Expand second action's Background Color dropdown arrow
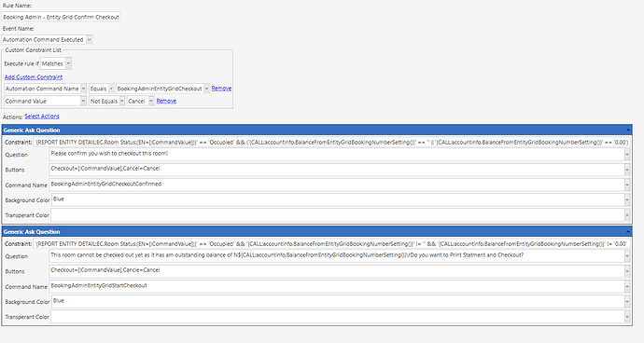The image size is (644, 343). point(627,302)
